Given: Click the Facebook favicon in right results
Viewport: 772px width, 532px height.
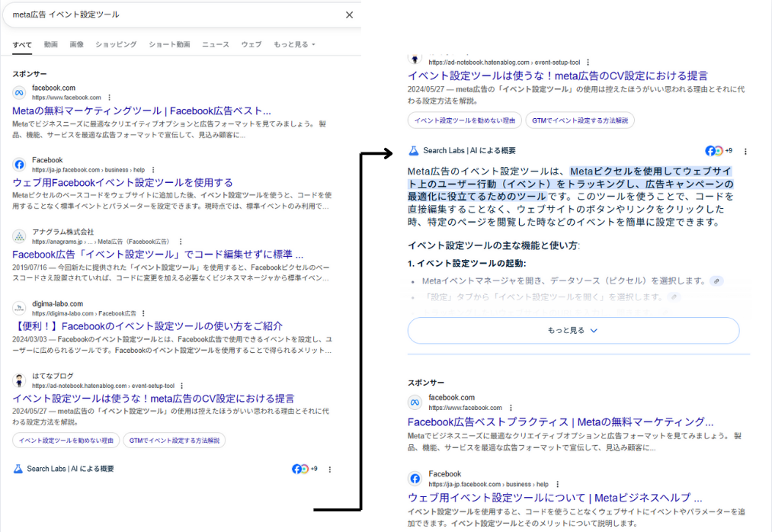Looking at the screenshot, I should (415, 479).
